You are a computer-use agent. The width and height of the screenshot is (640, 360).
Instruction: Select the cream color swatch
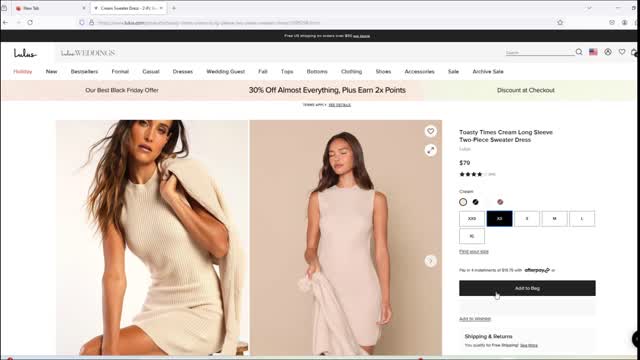[x=463, y=202]
